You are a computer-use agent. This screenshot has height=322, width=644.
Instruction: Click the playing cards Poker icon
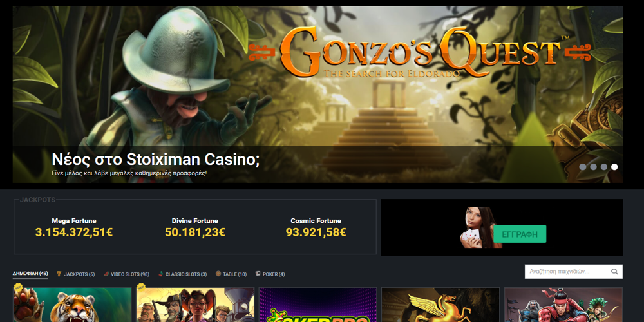(x=258, y=274)
